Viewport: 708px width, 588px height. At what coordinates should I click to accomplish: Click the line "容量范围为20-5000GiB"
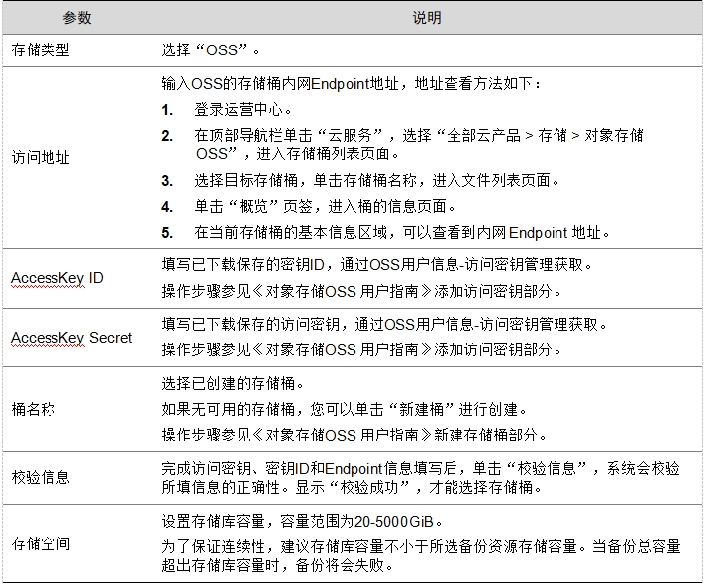click(302, 522)
